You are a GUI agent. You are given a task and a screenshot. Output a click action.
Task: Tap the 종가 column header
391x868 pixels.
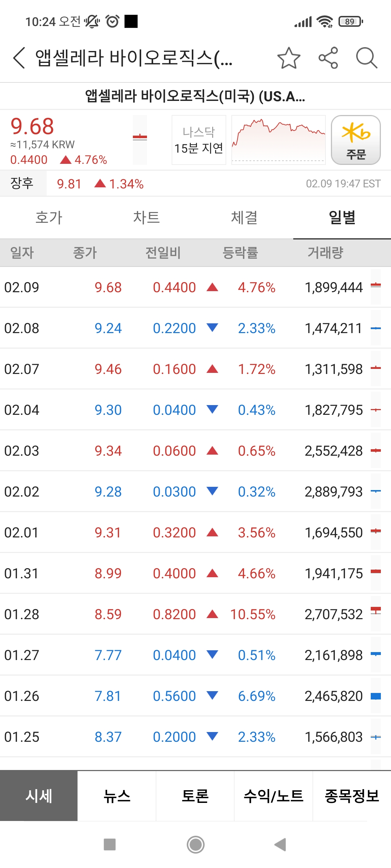85,252
